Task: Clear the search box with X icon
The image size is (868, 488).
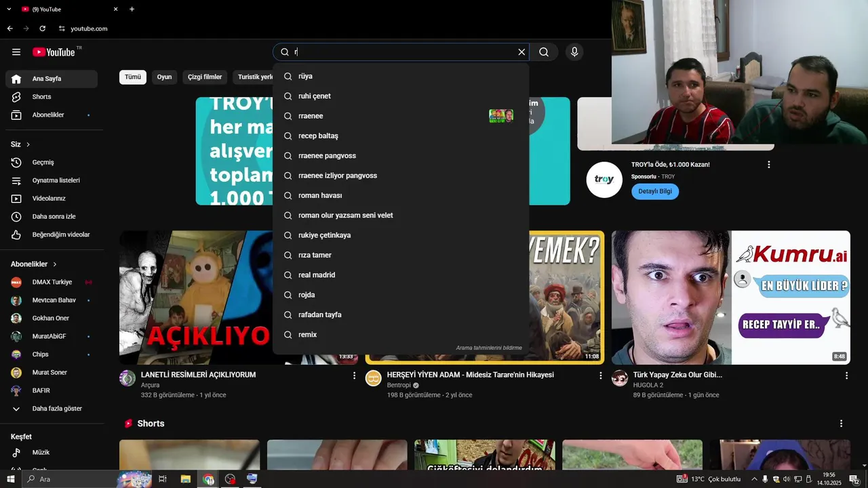Action: point(521,52)
